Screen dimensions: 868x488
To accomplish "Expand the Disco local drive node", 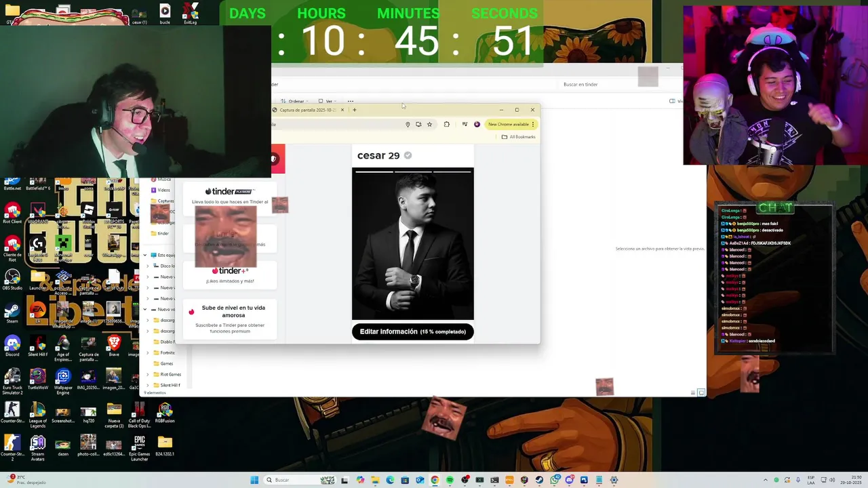I will pyautogui.click(x=148, y=266).
